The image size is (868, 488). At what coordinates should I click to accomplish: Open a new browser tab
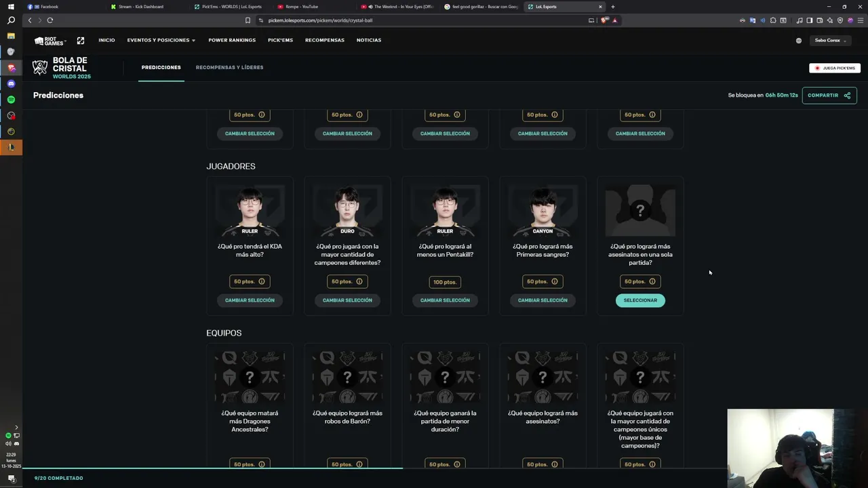pyautogui.click(x=613, y=7)
